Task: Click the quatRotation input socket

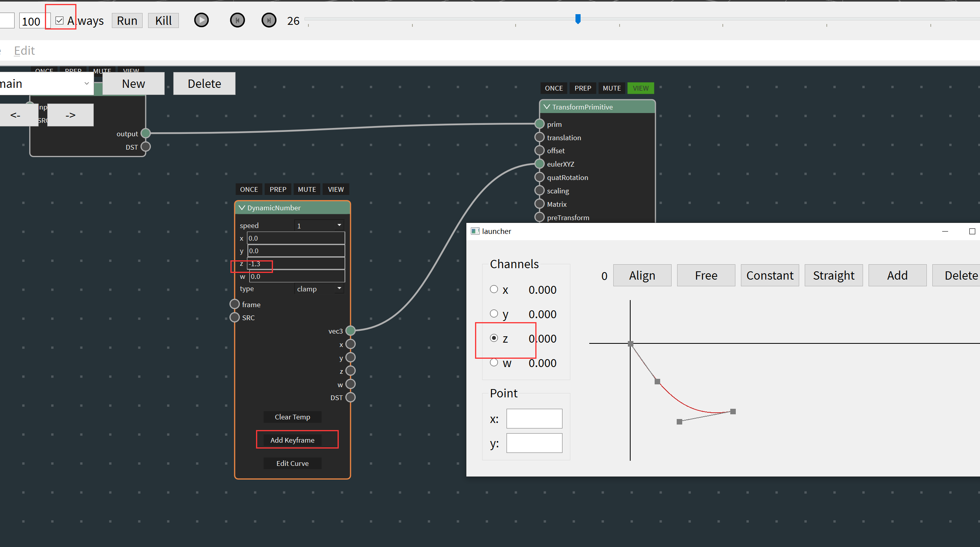Action: point(540,177)
